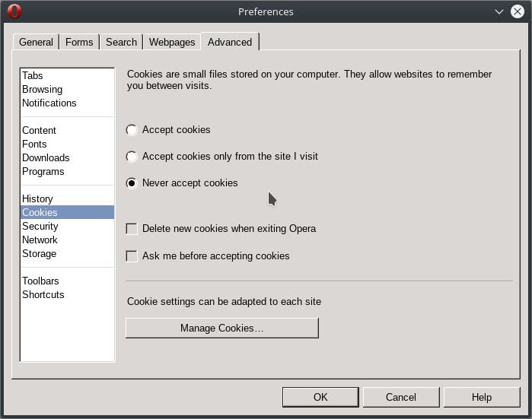Select Browsing in the sidebar list

point(67,90)
